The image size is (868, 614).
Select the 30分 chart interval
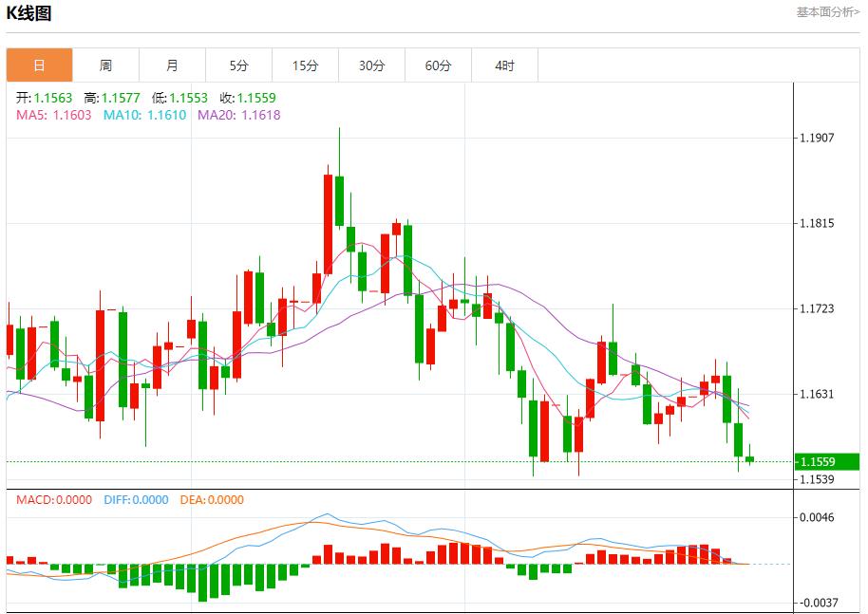[370, 65]
